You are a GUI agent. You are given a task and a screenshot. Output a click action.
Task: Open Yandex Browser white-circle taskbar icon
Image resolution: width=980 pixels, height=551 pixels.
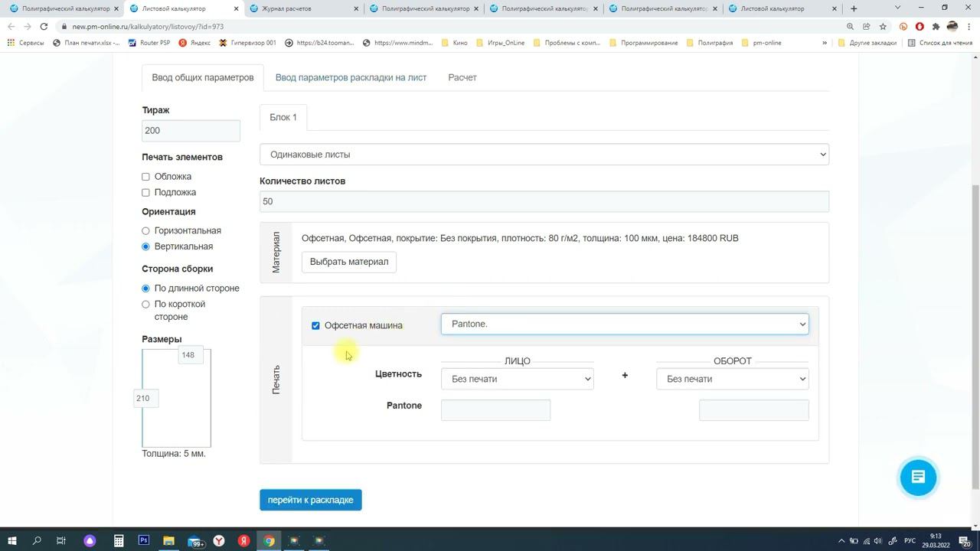click(219, 541)
